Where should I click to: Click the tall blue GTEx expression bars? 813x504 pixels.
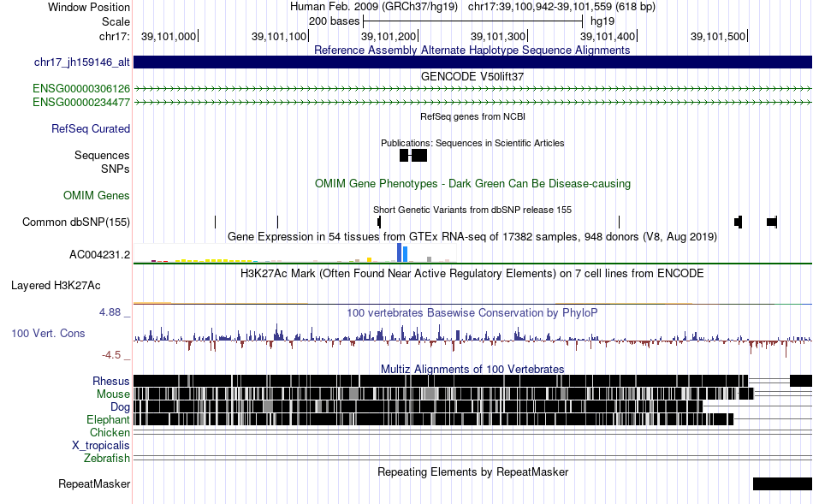(402, 252)
